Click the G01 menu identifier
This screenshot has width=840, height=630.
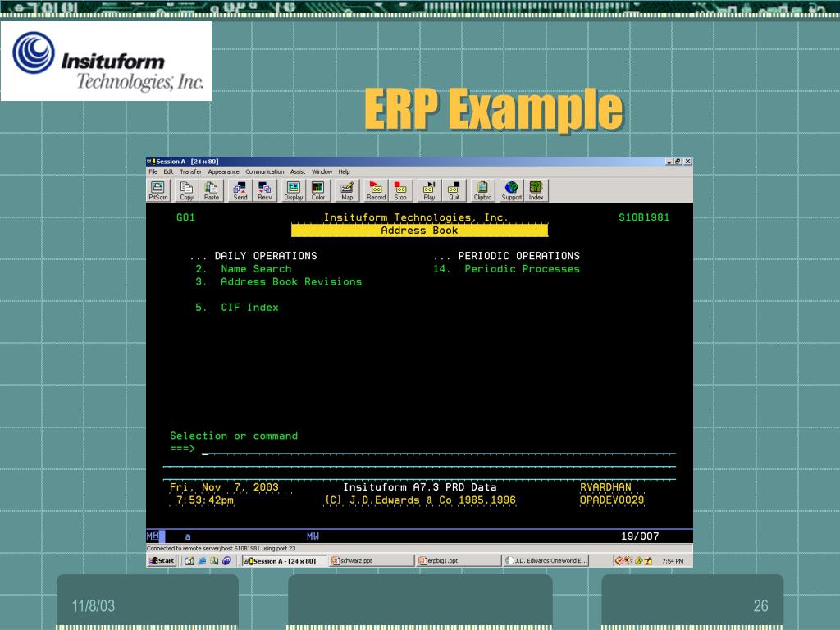click(185, 217)
